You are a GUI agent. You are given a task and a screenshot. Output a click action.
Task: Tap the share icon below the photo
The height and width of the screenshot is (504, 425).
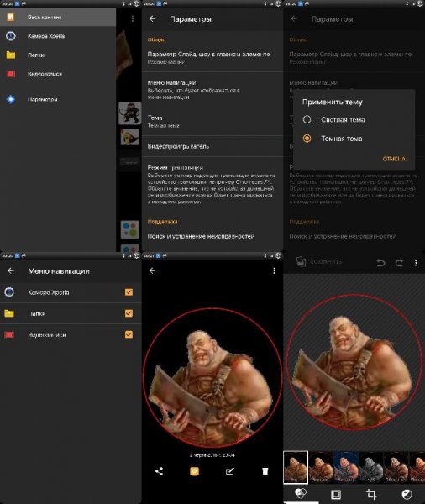[159, 471]
